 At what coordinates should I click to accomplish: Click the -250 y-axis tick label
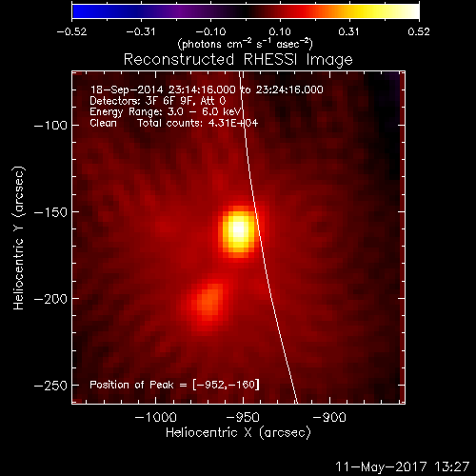pos(50,386)
